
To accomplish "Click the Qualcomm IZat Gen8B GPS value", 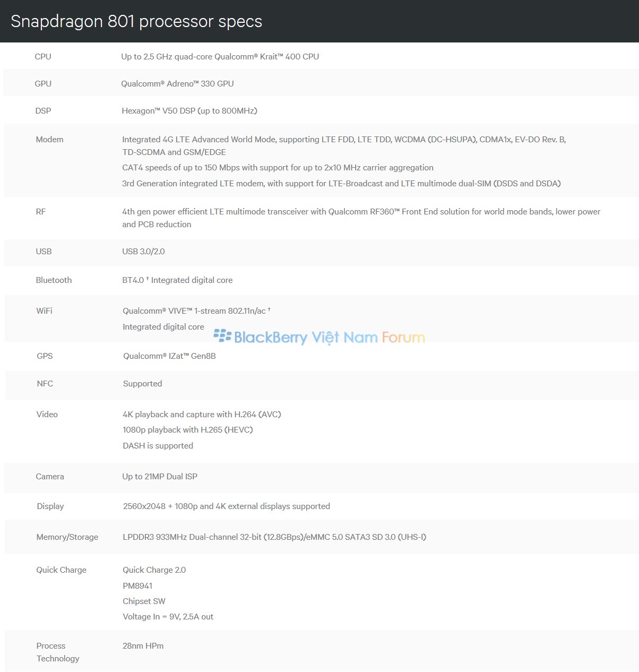I will click(169, 356).
